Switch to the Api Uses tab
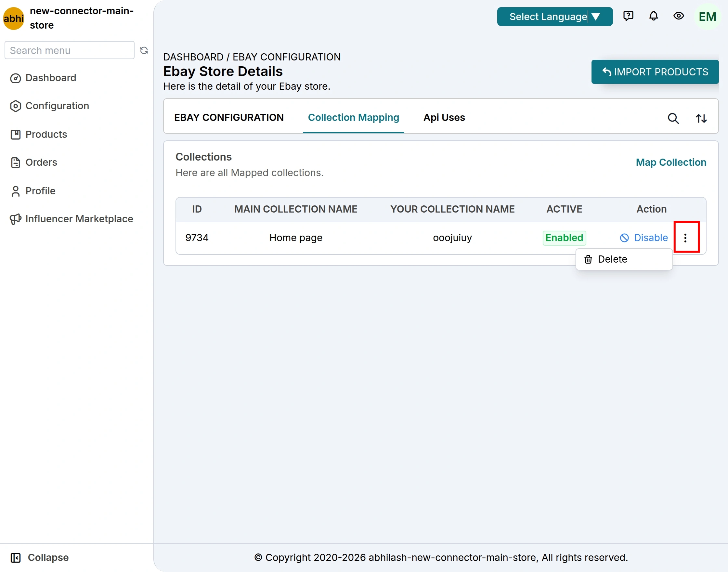The image size is (728, 572). 444,118
